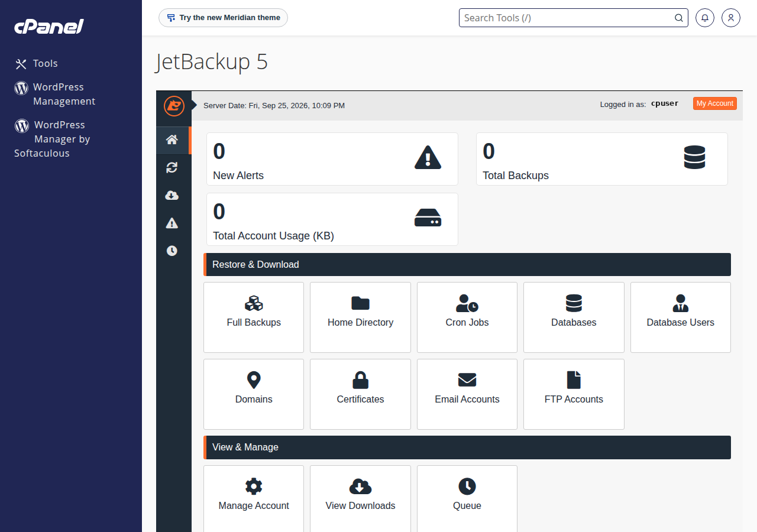
Task: Click the cPanel logo
Action: pos(48,27)
